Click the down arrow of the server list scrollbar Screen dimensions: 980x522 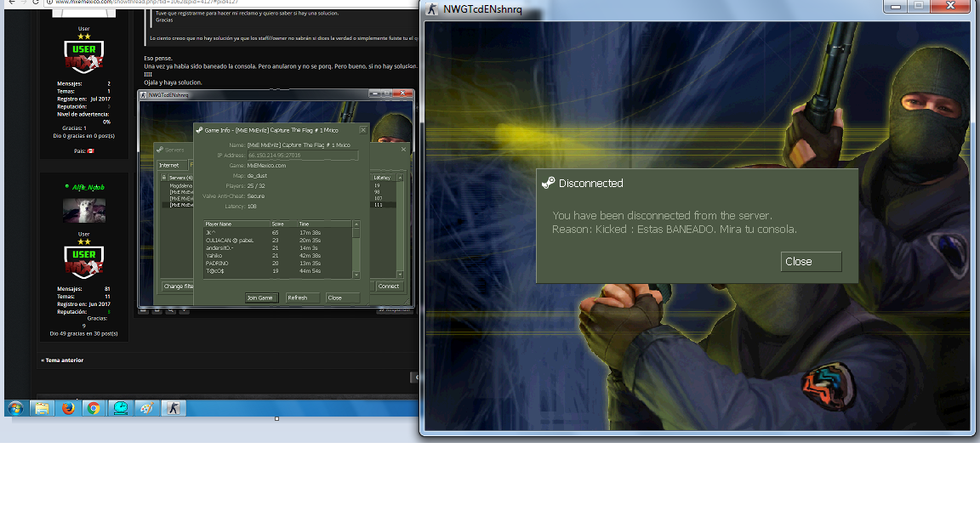[400, 274]
